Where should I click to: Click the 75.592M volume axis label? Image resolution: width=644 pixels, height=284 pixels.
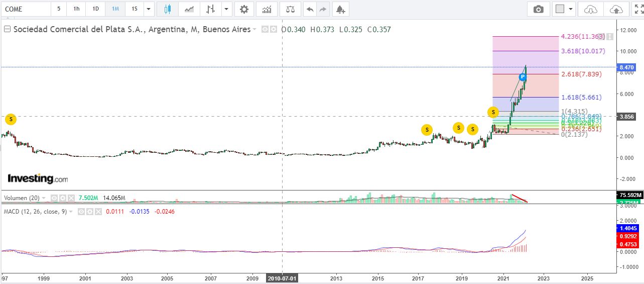pos(629,195)
